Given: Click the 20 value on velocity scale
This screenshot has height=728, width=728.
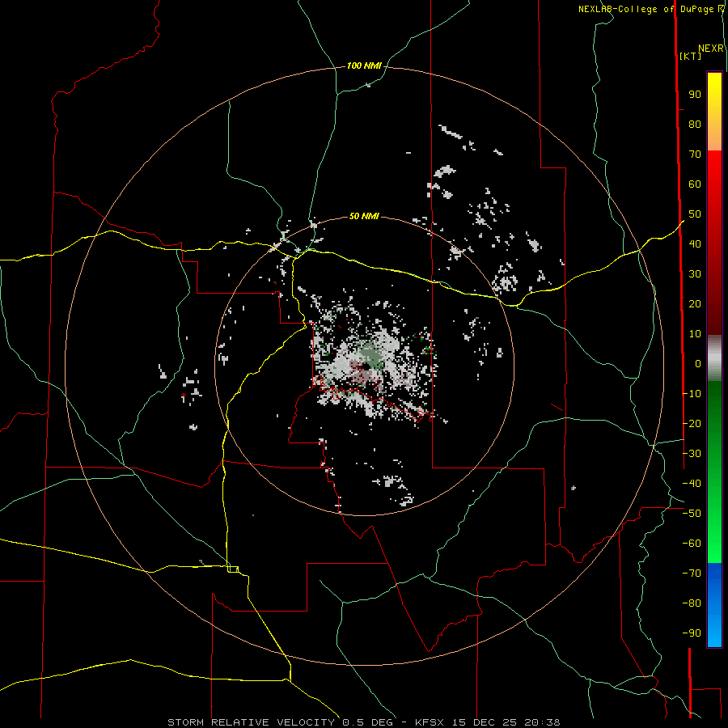Looking at the screenshot, I should [x=695, y=304].
